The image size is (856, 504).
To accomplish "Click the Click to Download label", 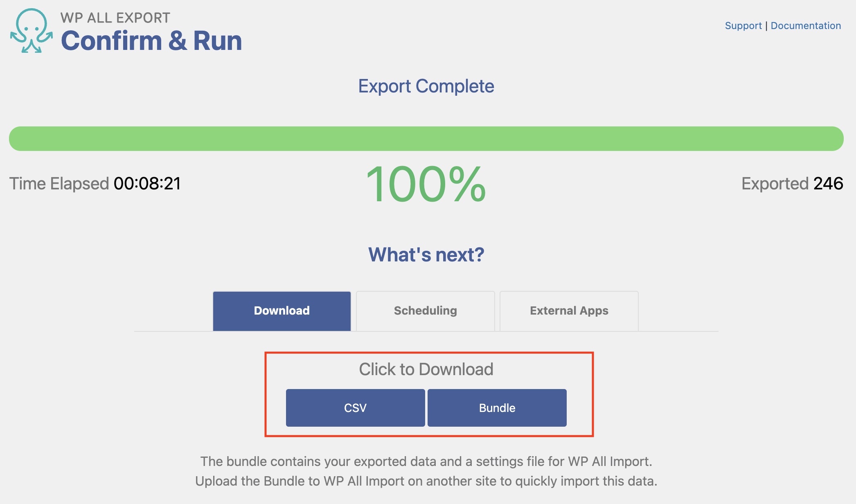I will coord(426,369).
